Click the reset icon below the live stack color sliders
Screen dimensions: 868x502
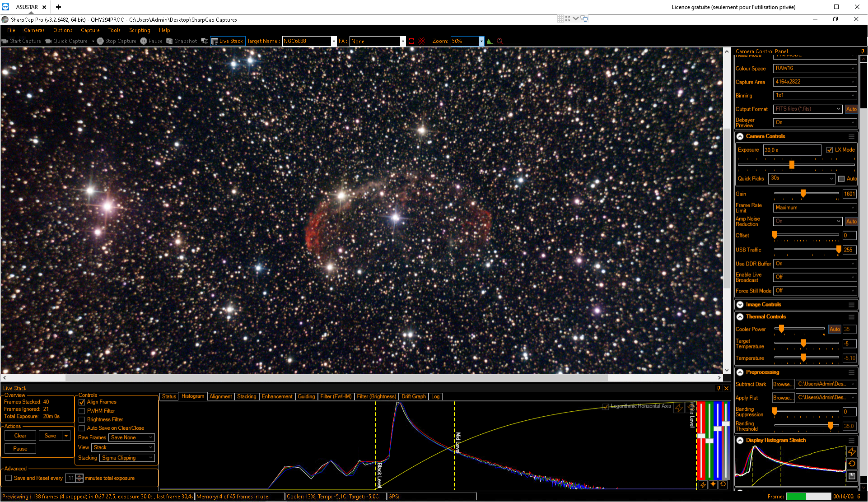click(723, 484)
